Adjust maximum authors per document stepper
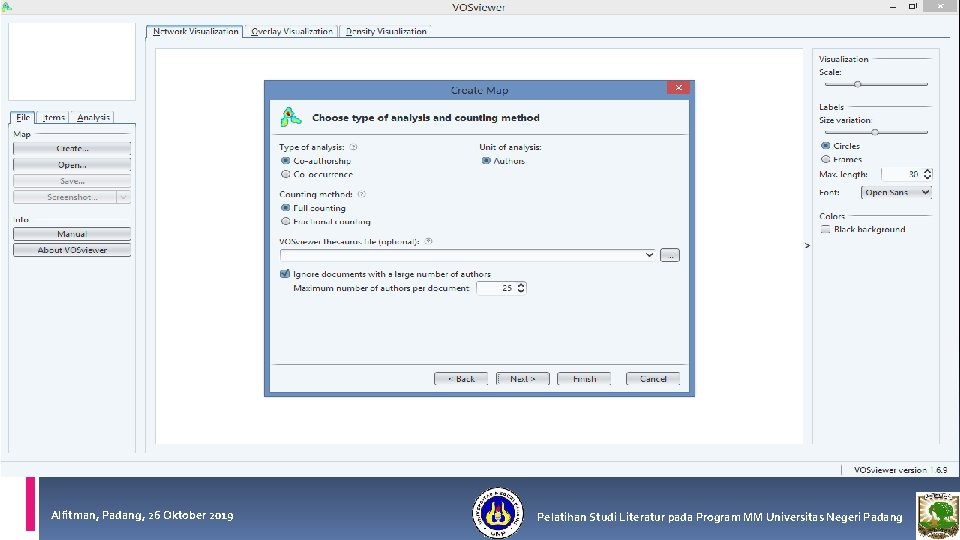Viewport: 960px width, 540px height. tap(521, 288)
